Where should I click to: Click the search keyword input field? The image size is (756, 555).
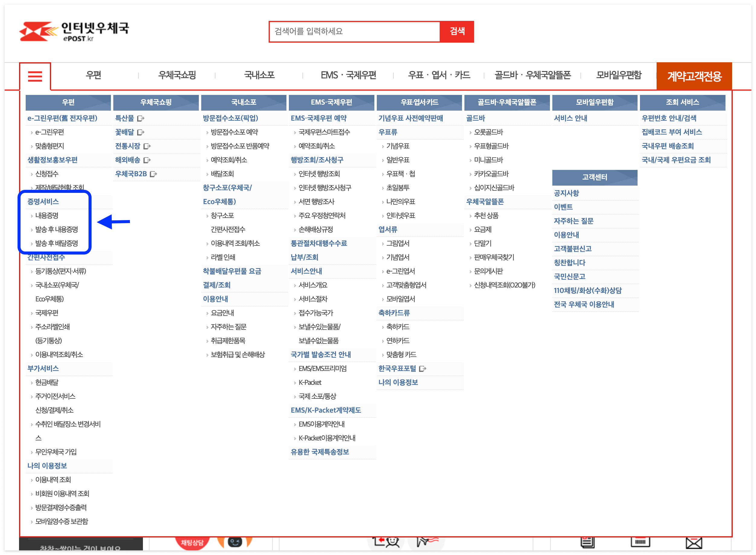coord(354,31)
